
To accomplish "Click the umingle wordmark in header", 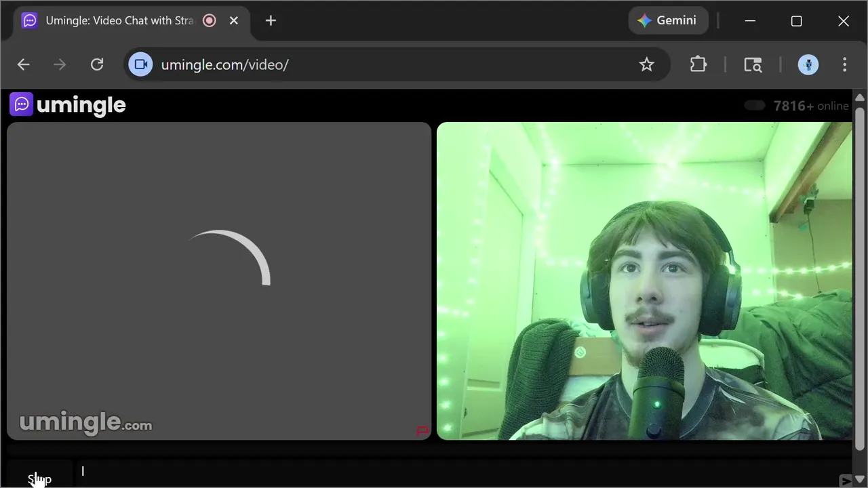I will click(x=81, y=104).
